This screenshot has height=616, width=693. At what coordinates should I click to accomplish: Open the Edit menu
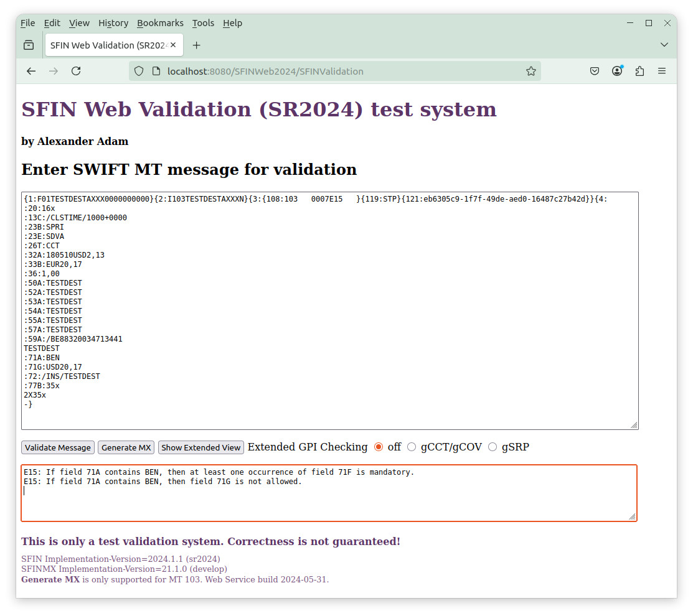[52, 23]
